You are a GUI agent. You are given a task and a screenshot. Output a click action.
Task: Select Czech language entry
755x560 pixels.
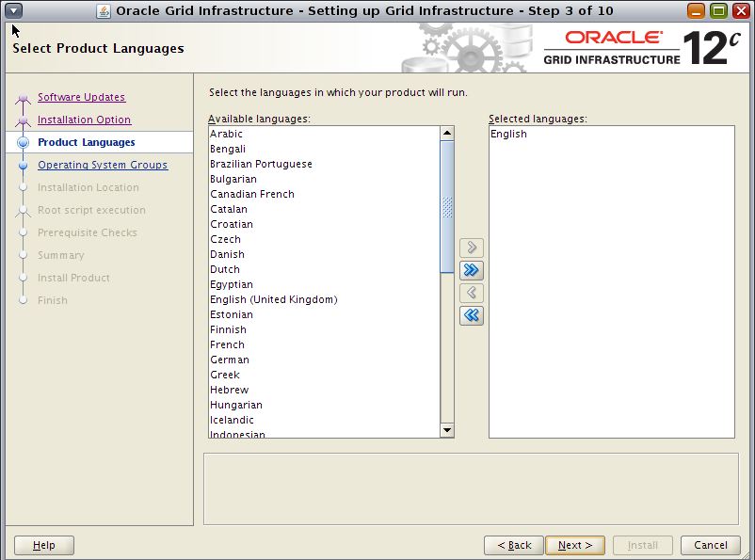tap(324, 239)
